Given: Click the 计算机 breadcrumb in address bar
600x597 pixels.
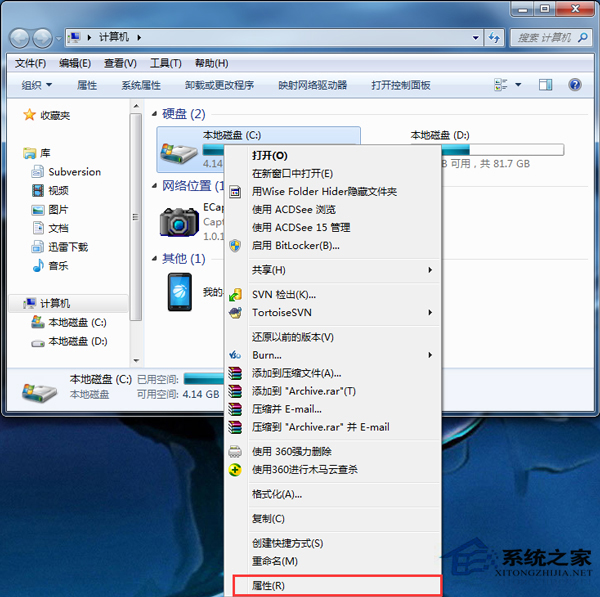Looking at the screenshot, I should [x=114, y=37].
